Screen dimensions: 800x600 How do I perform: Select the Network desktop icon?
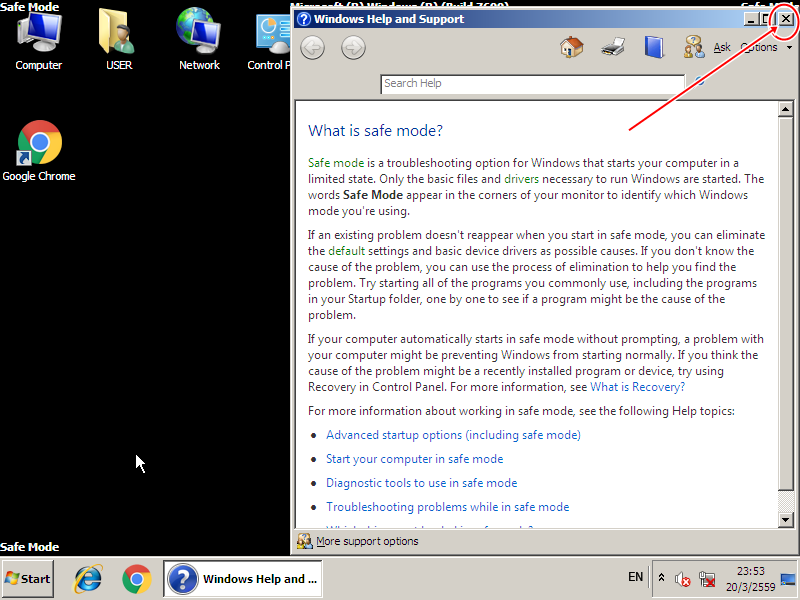[199, 40]
